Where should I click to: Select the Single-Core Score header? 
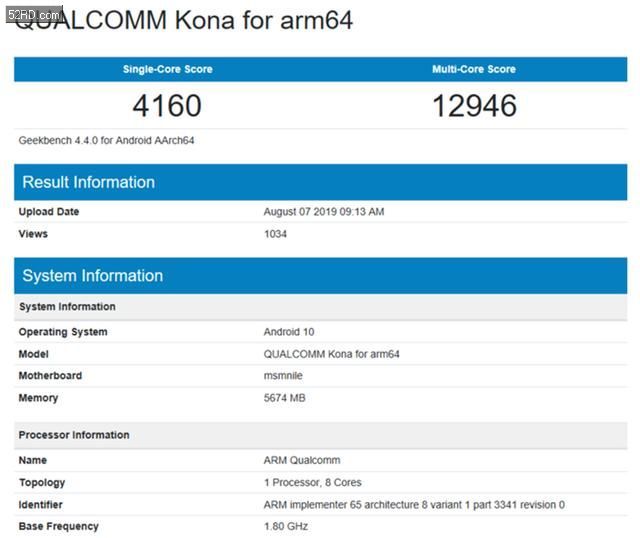click(x=167, y=69)
